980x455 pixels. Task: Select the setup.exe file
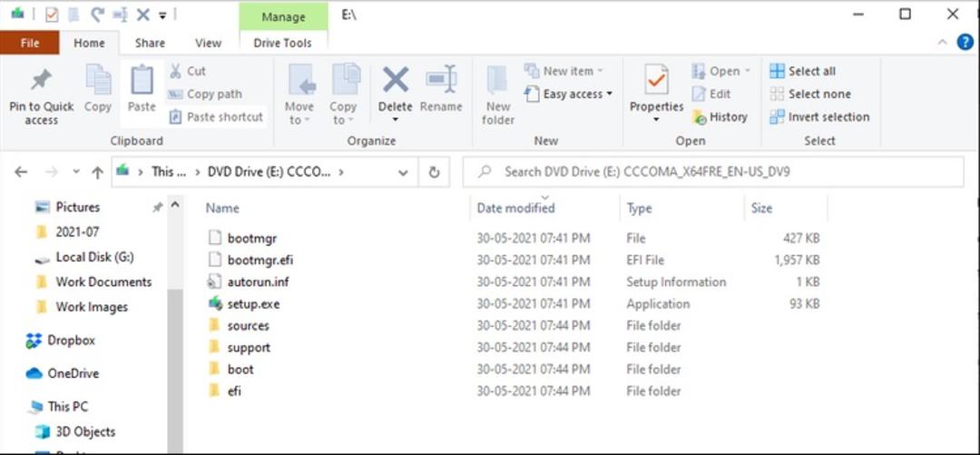click(x=253, y=304)
